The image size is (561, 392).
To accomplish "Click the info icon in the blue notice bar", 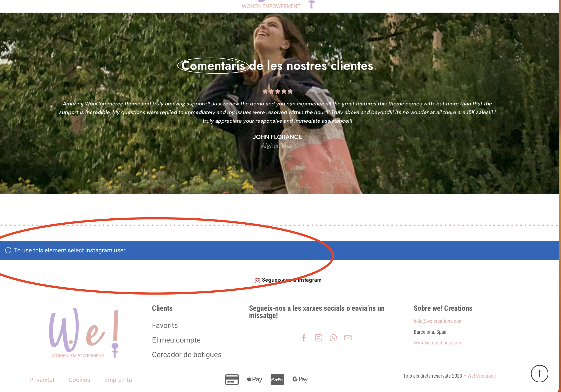I will [x=8, y=250].
